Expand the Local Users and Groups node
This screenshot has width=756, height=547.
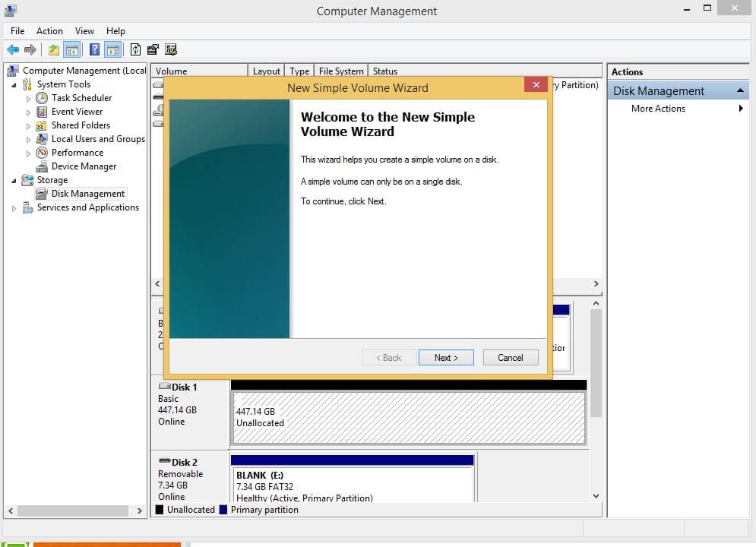click(x=28, y=140)
